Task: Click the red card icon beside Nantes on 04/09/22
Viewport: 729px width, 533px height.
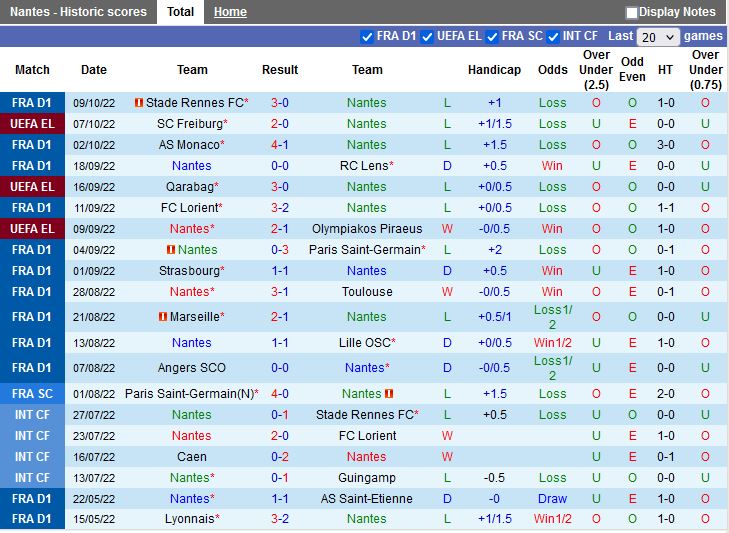Action: pos(171,250)
